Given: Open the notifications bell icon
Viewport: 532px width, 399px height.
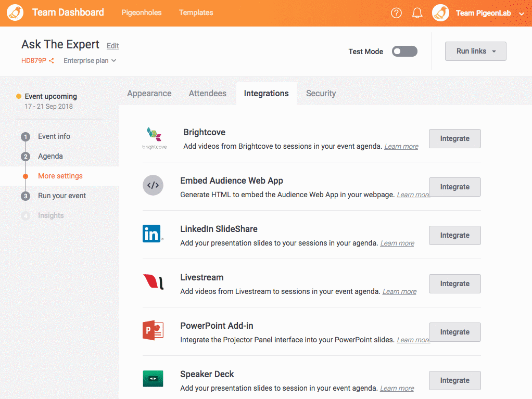Looking at the screenshot, I should coord(417,13).
